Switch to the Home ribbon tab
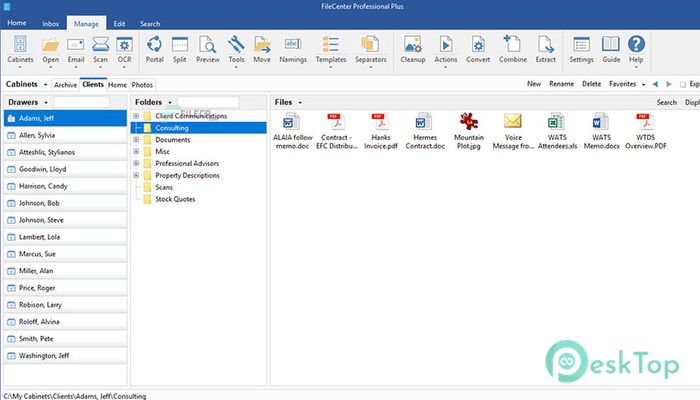The height and width of the screenshot is (400, 700). click(17, 23)
